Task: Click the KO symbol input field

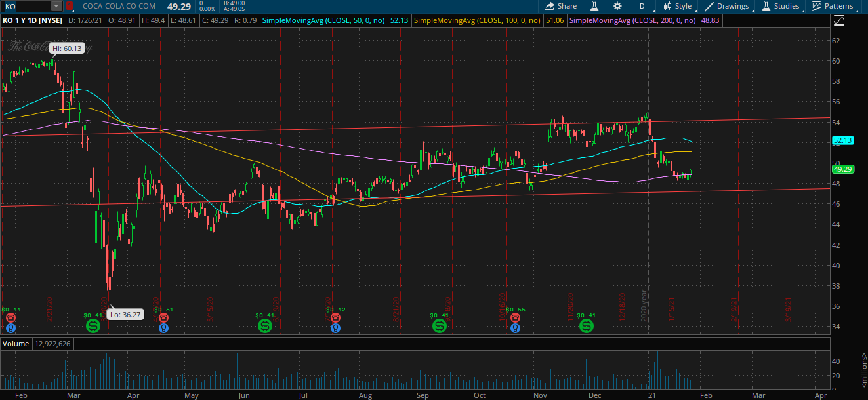Action: (26, 6)
